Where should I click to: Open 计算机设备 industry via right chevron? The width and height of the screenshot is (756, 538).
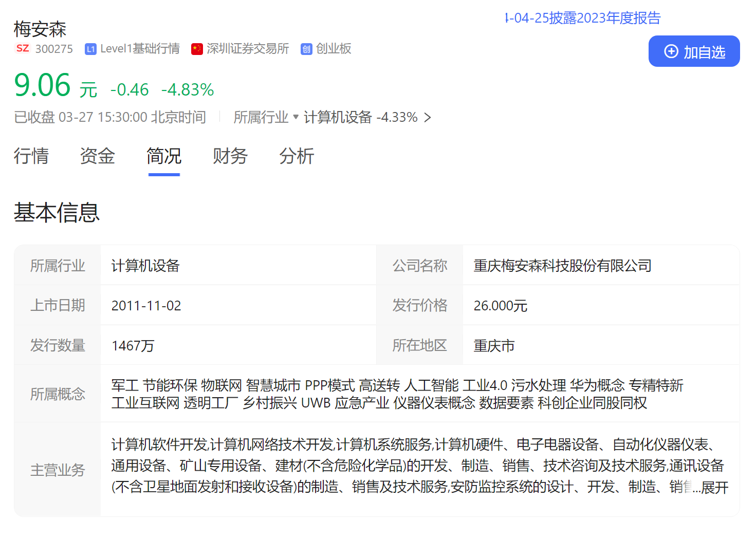428,118
